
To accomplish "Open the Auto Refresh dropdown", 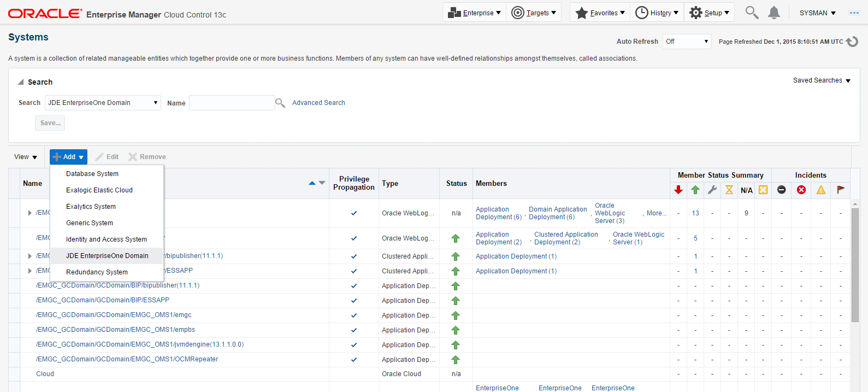I will pos(687,42).
